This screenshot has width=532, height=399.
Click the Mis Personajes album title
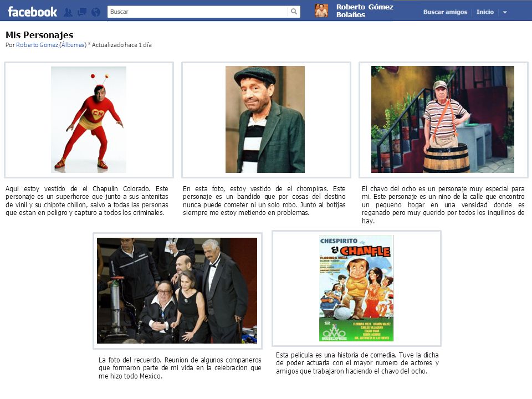coord(39,35)
